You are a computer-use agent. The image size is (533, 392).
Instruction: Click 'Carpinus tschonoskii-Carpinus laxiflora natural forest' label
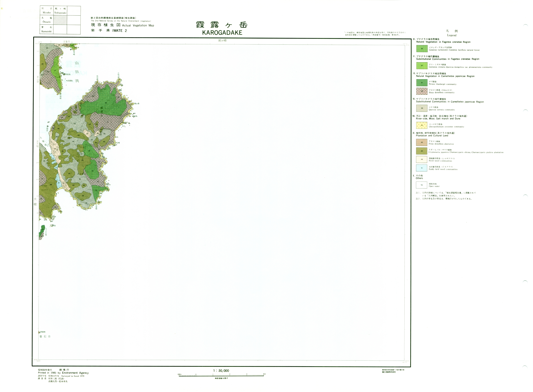click(x=454, y=50)
